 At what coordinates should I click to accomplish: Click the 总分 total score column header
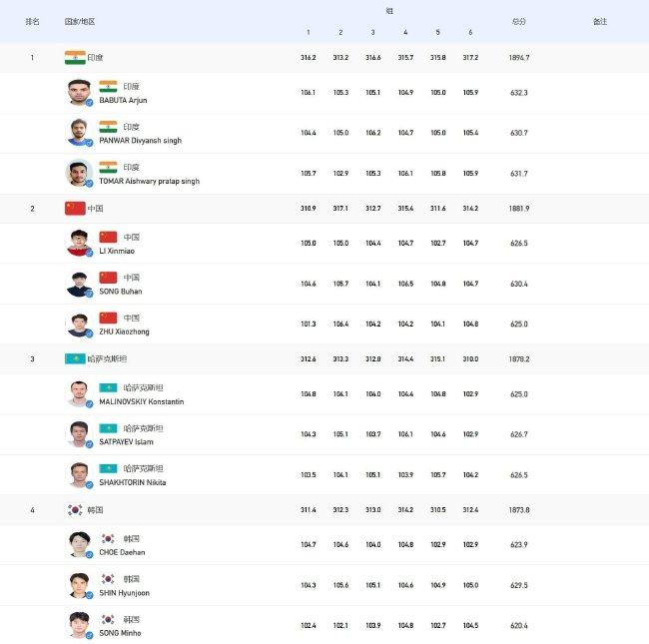(x=519, y=22)
